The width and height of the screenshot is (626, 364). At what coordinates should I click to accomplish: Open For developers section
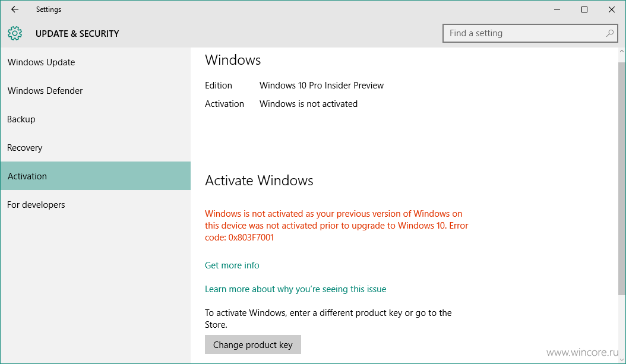[x=96, y=205]
